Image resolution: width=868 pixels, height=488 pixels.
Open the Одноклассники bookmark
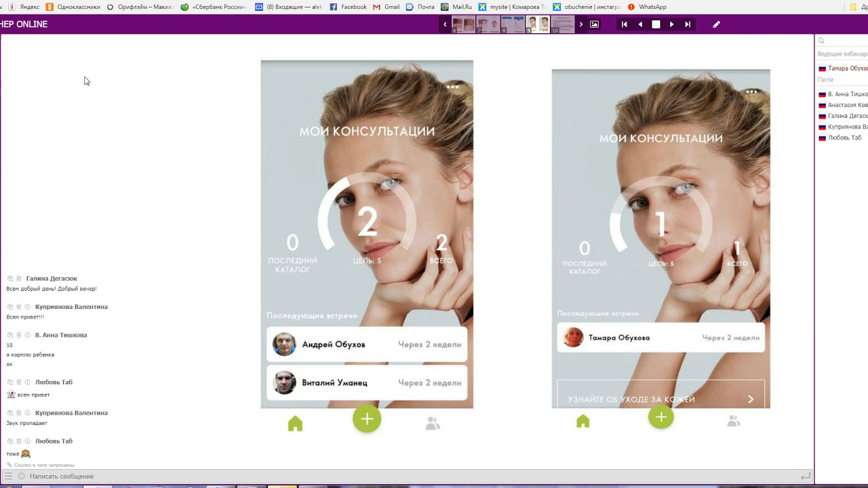pyautogui.click(x=73, y=7)
